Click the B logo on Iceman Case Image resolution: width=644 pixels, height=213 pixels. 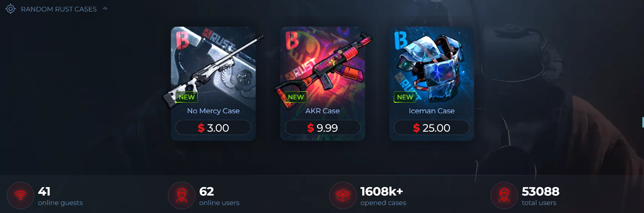[x=401, y=40]
